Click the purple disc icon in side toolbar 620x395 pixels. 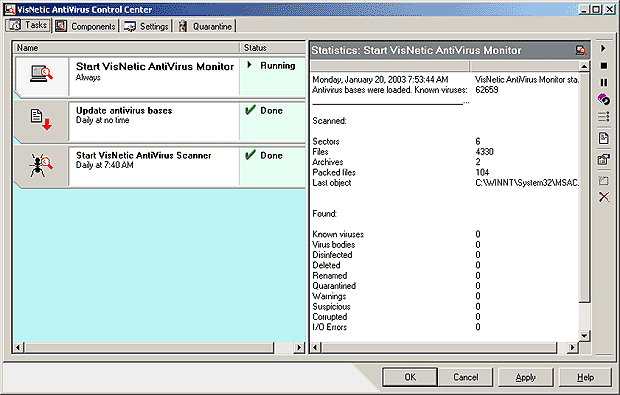603,99
